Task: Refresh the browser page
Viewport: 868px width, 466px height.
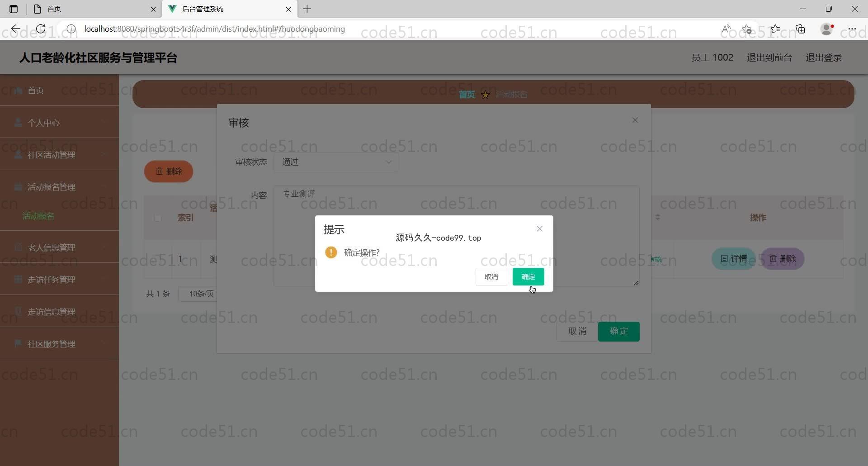Action: (x=41, y=29)
